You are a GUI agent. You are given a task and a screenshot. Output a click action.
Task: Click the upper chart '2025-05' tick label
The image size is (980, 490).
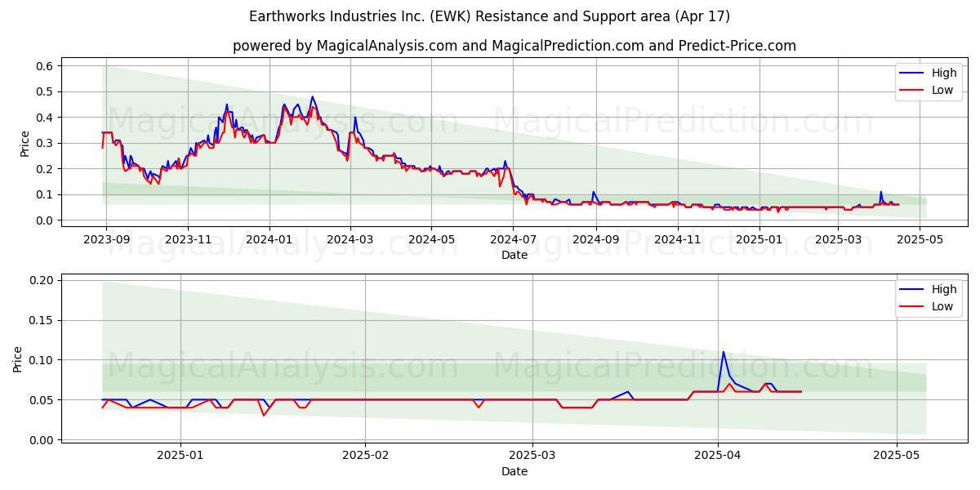tap(920, 239)
